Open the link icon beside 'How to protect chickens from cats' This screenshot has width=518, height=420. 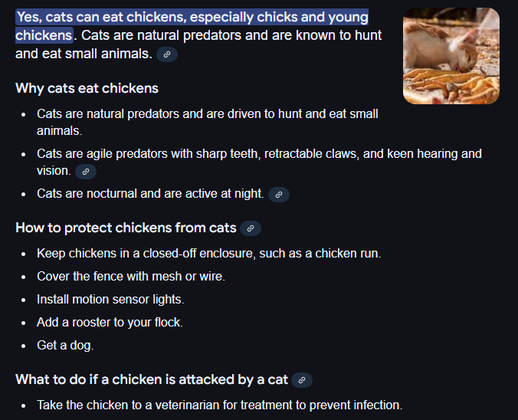(251, 228)
